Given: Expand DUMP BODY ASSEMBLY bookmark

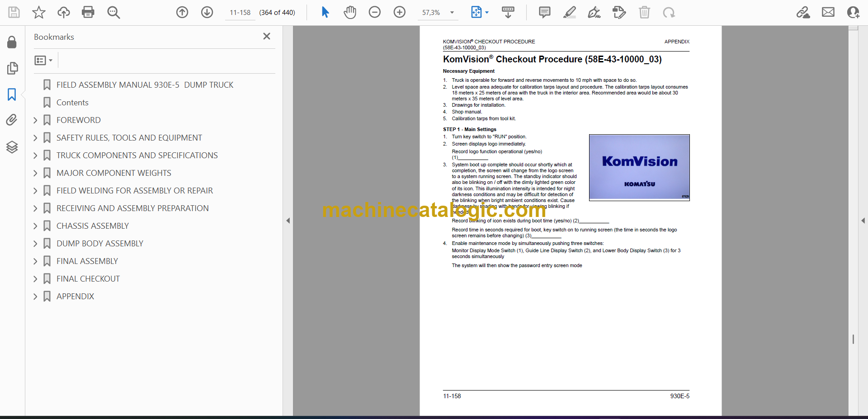Looking at the screenshot, I should click(x=35, y=244).
